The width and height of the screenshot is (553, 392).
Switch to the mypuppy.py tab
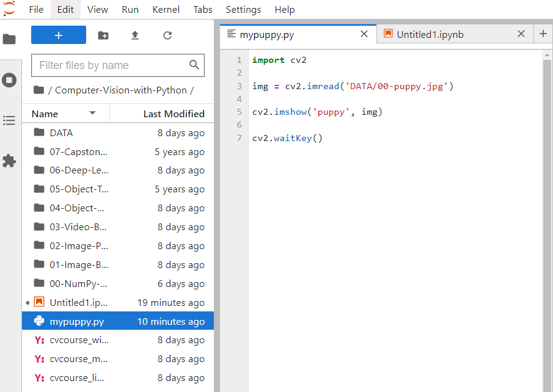[x=298, y=34]
